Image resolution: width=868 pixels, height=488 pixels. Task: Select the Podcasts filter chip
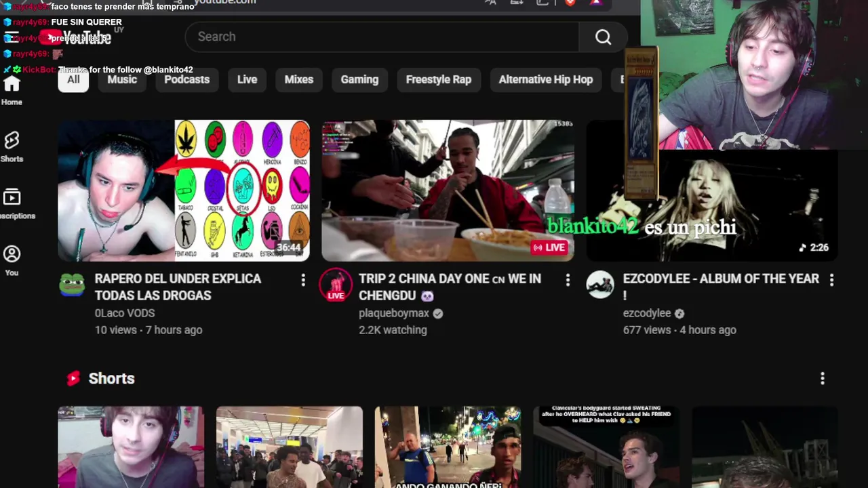(x=186, y=79)
